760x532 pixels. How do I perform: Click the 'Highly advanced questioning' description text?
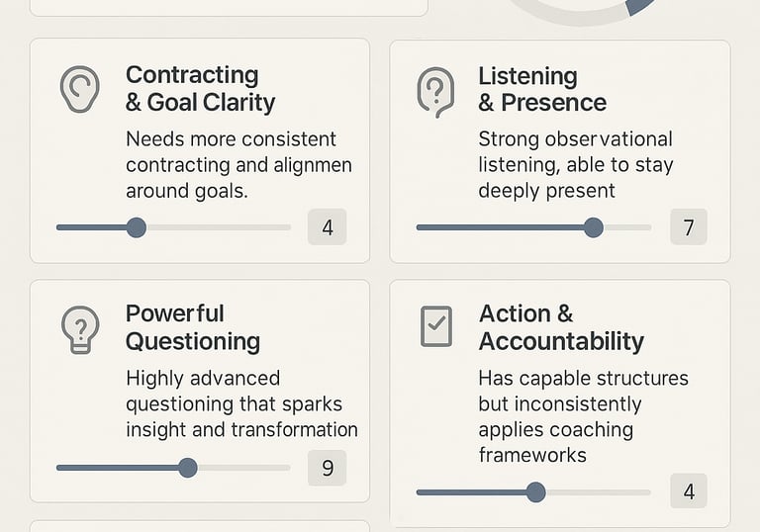[x=240, y=403]
